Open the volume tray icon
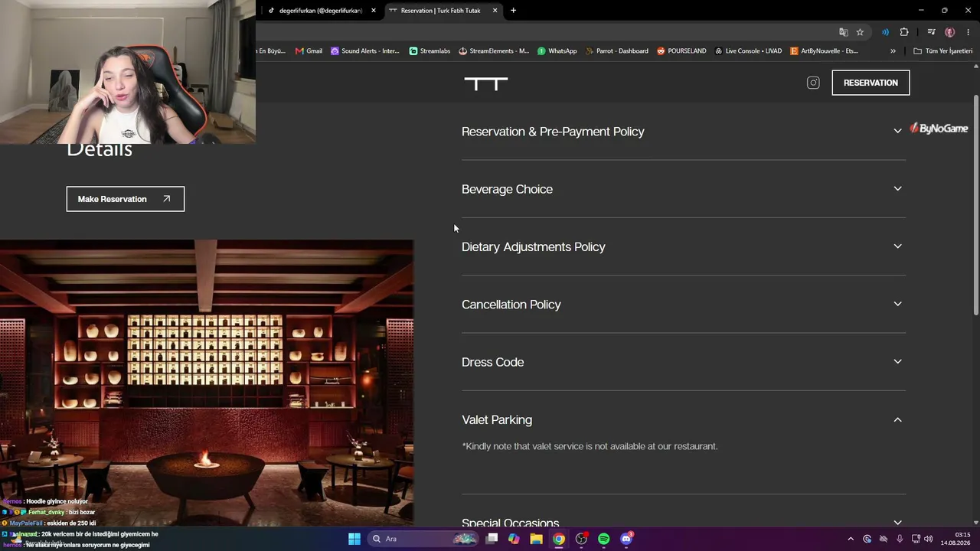 click(x=928, y=539)
